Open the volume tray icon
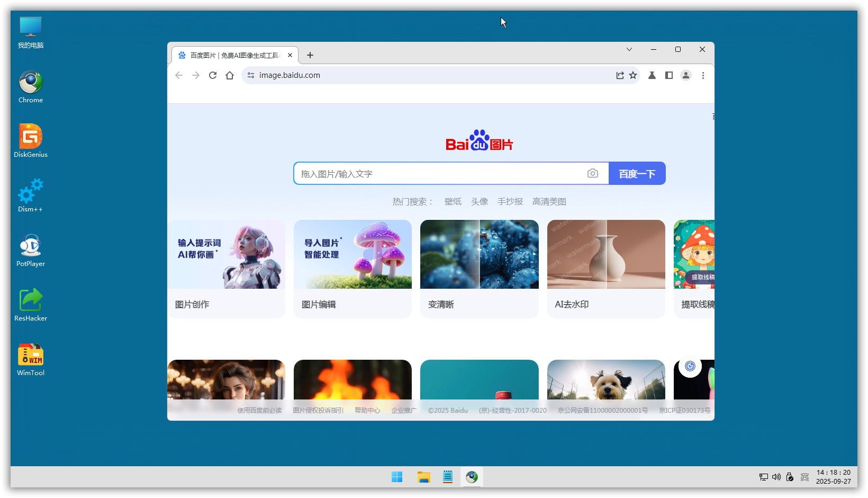Viewport: 868px width, 498px height. pyautogui.click(x=776, y=477)
